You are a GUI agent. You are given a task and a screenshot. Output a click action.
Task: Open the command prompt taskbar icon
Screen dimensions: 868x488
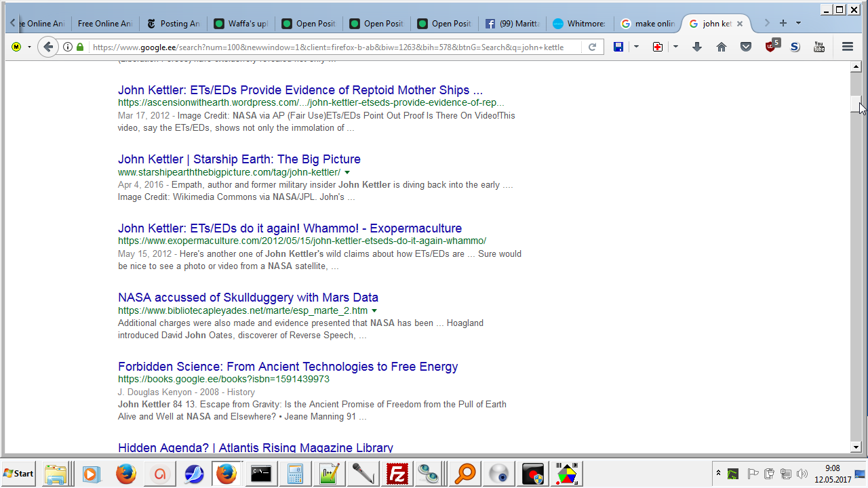coord(261,473)
